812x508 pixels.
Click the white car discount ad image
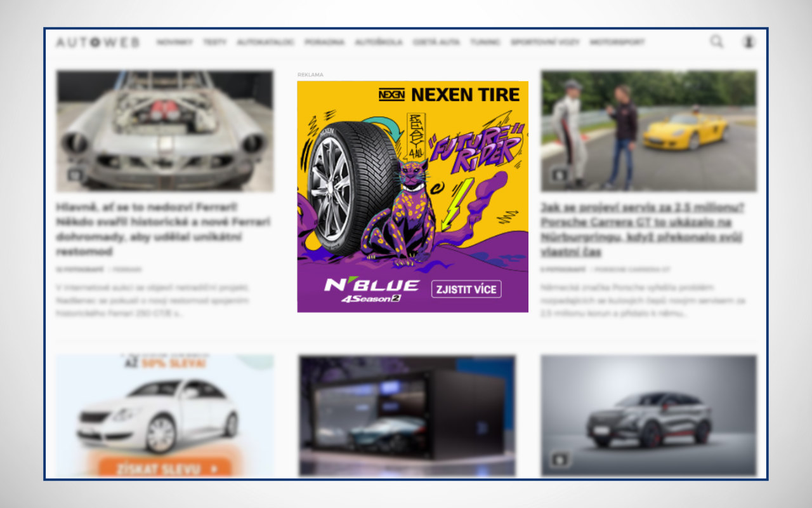point(165,416)
